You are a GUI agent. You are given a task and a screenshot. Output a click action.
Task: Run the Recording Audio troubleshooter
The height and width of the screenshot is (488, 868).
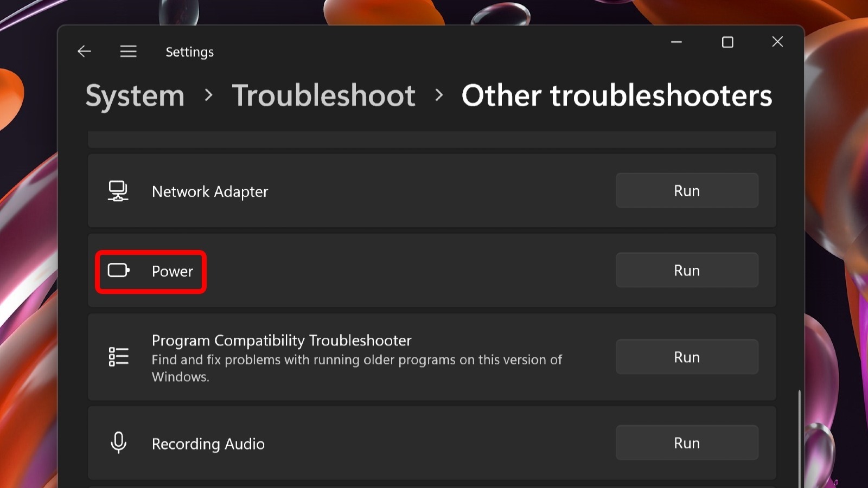686,442
